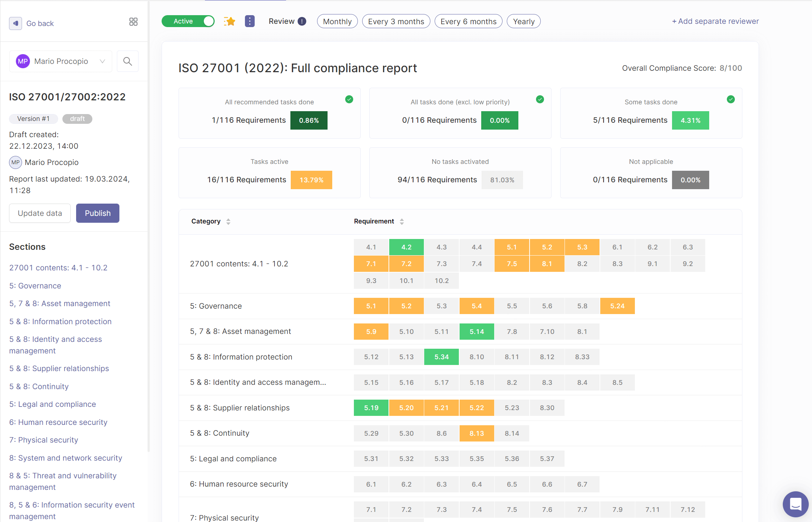Toggle the Active switch off
The width and height of the screenshot is (812, 522).
coord(188,21)
